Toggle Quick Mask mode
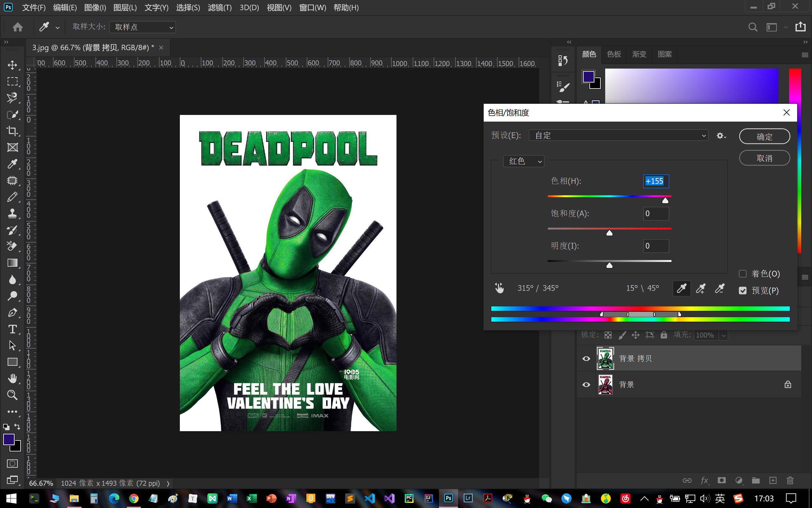Image resolution: width=812 pixels, height=508 pixels. click(12, 464)
